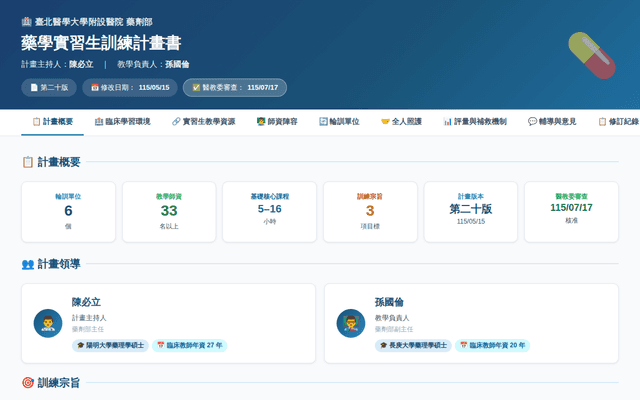Click the hospital building icon in header
This screenshot has width=640, height=400.
pos(27,22)
